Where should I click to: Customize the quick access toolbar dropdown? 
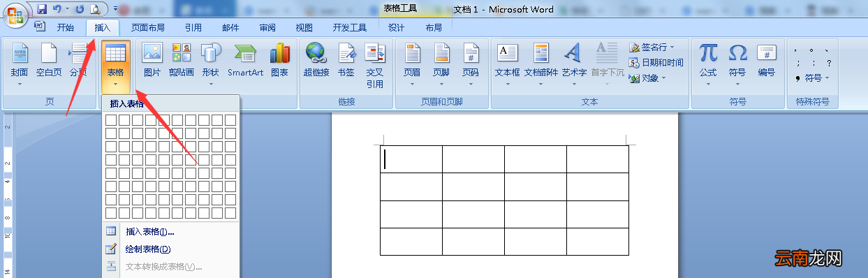tap(115, 9)
